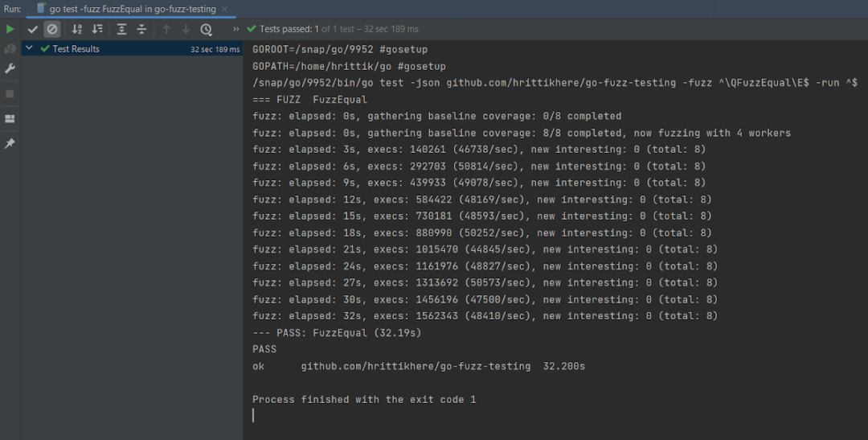Close the go test FuzzEqual run tab
Viewport: 868px width, 440px height.
pos(224,9)
